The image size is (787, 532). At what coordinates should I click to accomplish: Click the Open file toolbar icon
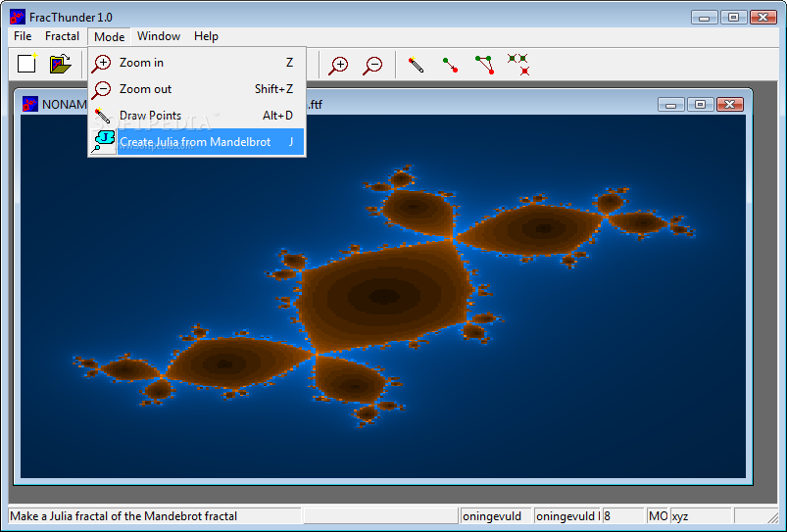(x=60, y=64)
